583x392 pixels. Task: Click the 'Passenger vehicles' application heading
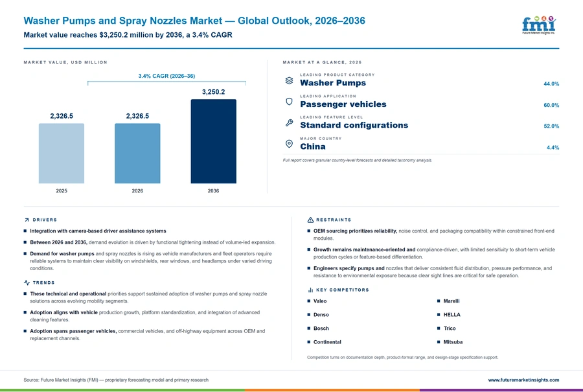pyautogui.click(x=343, y=104)
